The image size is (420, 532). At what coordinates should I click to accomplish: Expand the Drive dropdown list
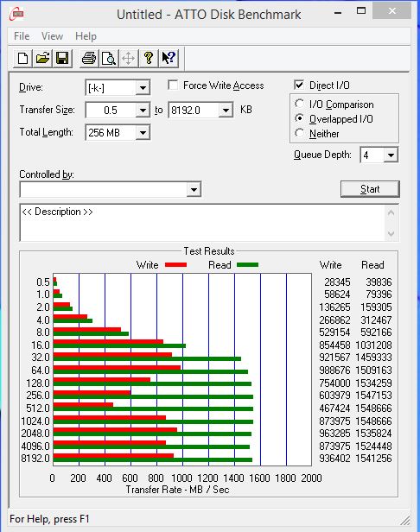point(143,88)
